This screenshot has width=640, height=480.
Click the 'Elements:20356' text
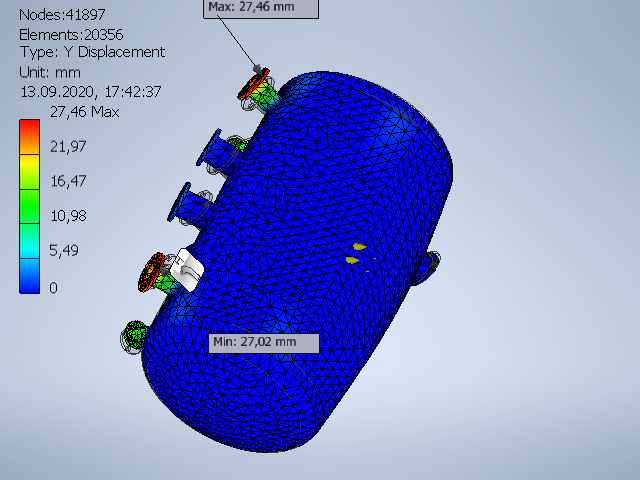[71, 35]
